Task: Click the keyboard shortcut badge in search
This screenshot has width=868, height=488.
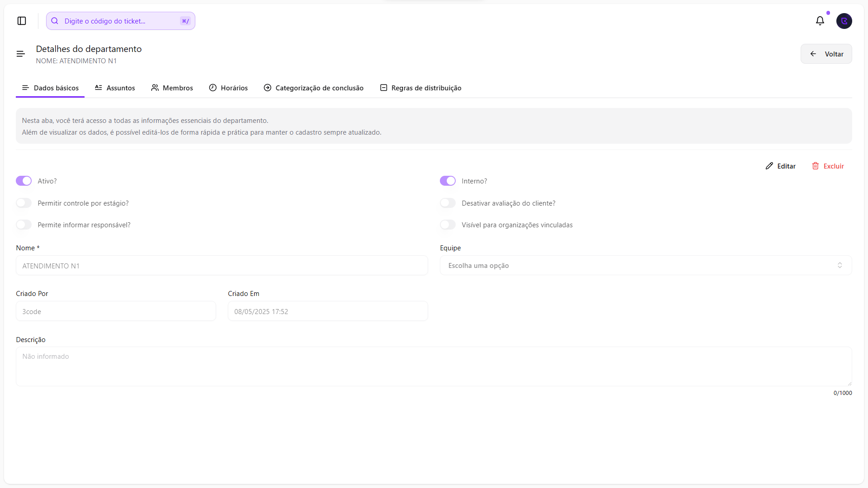Action: pyautogui.click(x=185, y=21)
